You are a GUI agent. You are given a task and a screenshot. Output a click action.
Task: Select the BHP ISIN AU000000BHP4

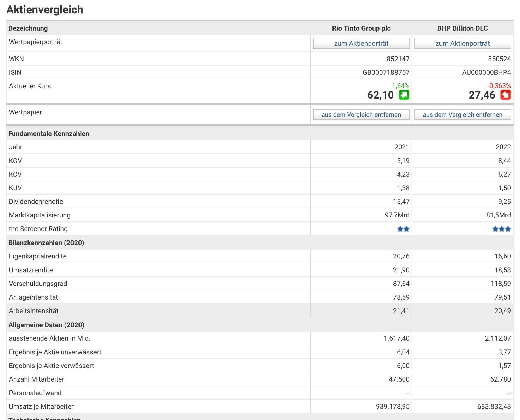click(x=486, y=72)
